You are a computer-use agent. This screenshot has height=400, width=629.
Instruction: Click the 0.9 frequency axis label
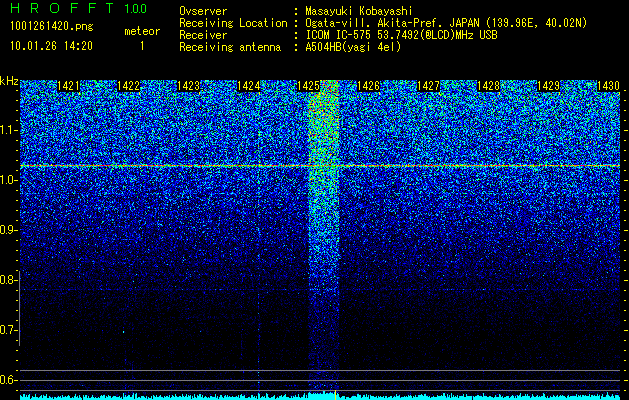coord(8,230)
